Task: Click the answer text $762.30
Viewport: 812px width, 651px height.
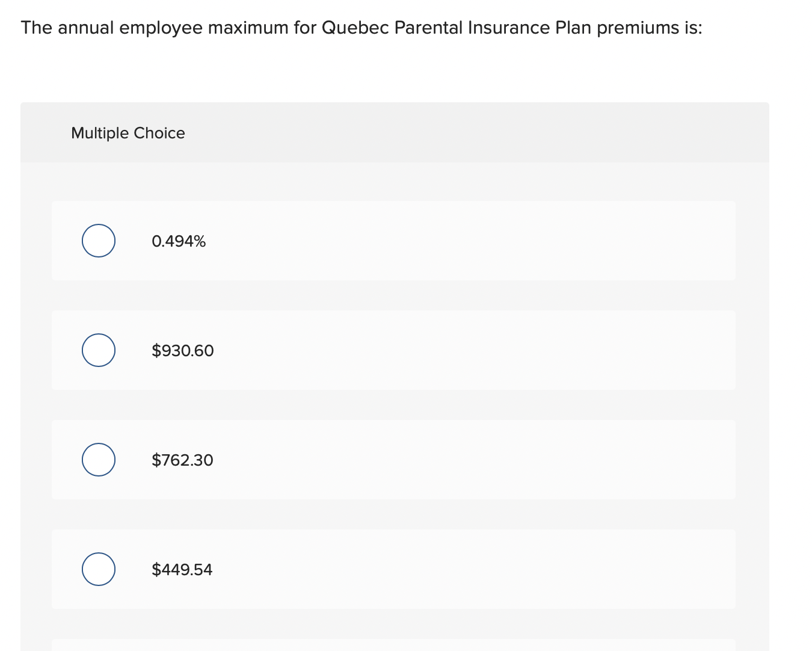Action: pos(182,460)
